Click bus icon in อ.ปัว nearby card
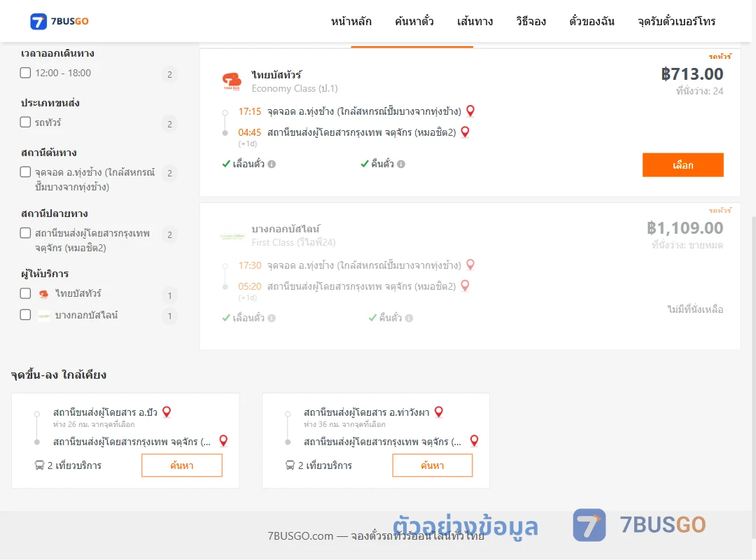 coord(39,465)
